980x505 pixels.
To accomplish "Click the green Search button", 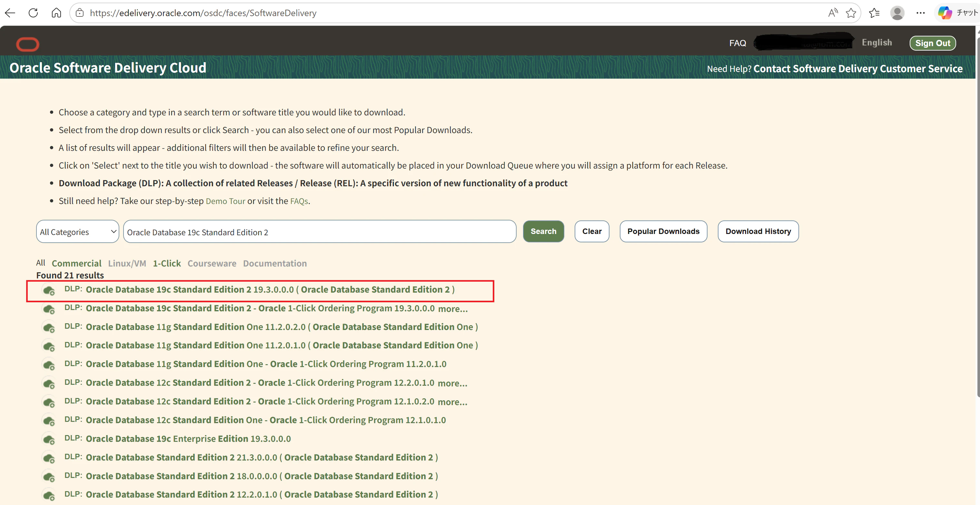I will 543,232.
